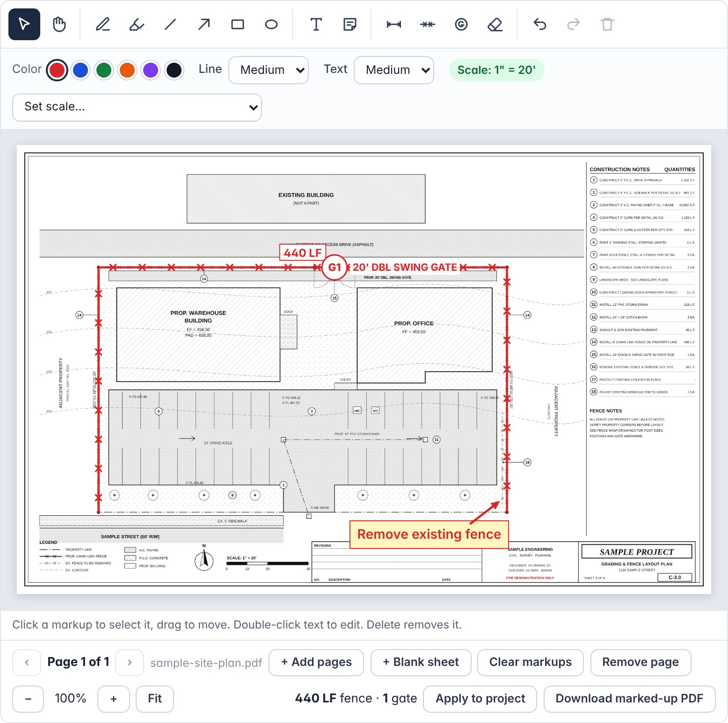Undo the last markup
Image resolution: width=728 pixels, height=723 pixels.
point(540,24)
